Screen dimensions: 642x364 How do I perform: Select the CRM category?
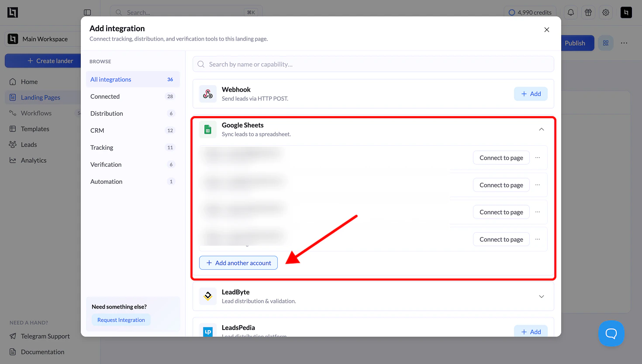(133, 130)
